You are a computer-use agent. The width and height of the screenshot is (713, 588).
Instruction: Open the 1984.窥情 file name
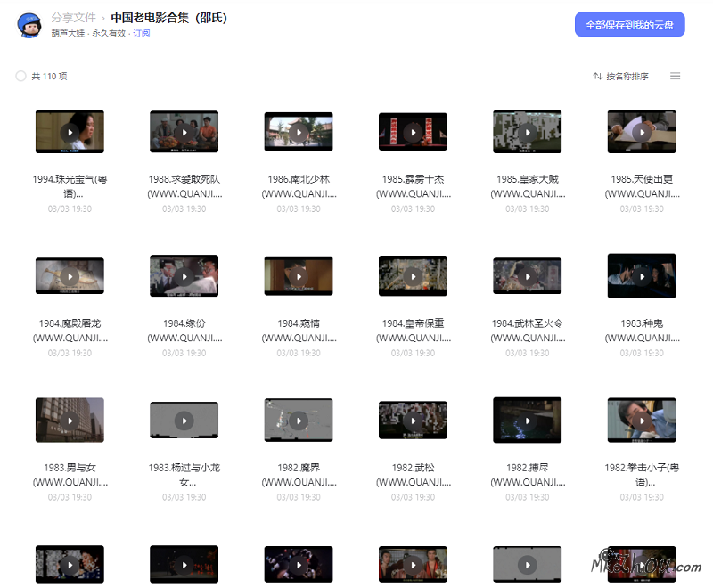(299, 331)
